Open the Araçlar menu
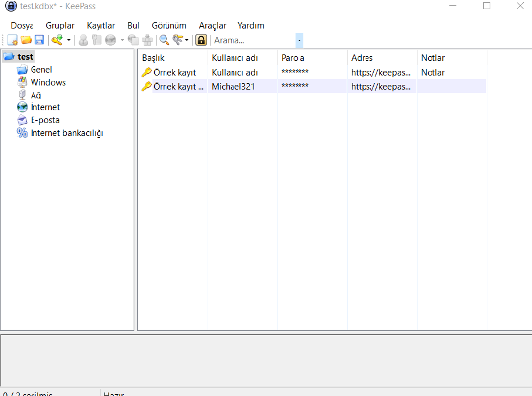This screenshot has width=532, height=396. point(212,25)
